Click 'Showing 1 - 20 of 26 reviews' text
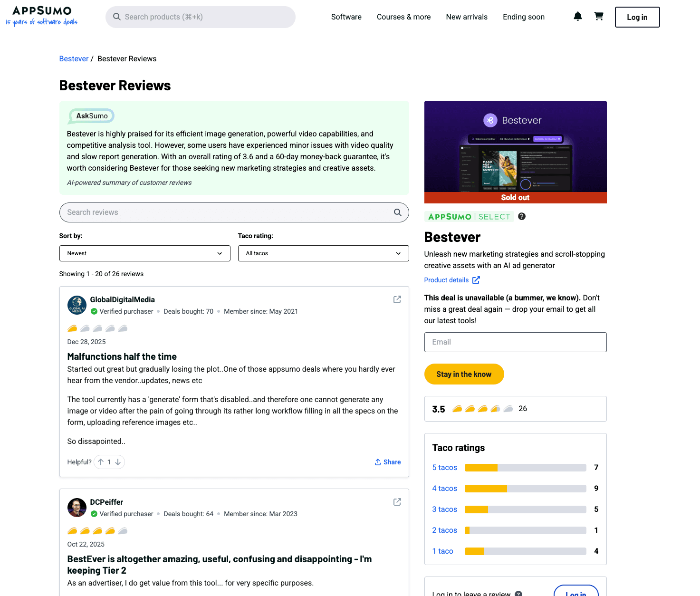The width and height of the screenshot is (700, 596). click(x=101, y=274)
